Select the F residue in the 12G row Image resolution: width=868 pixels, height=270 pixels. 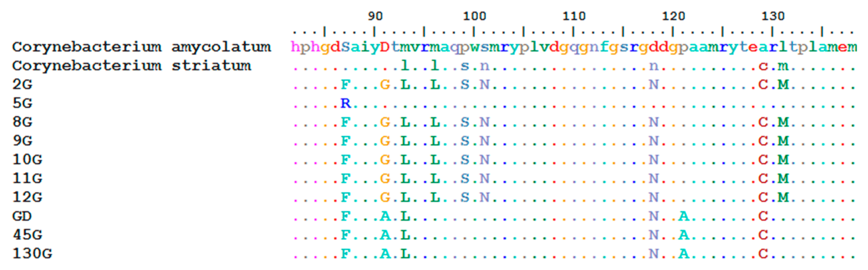click(x=346, y=198)
